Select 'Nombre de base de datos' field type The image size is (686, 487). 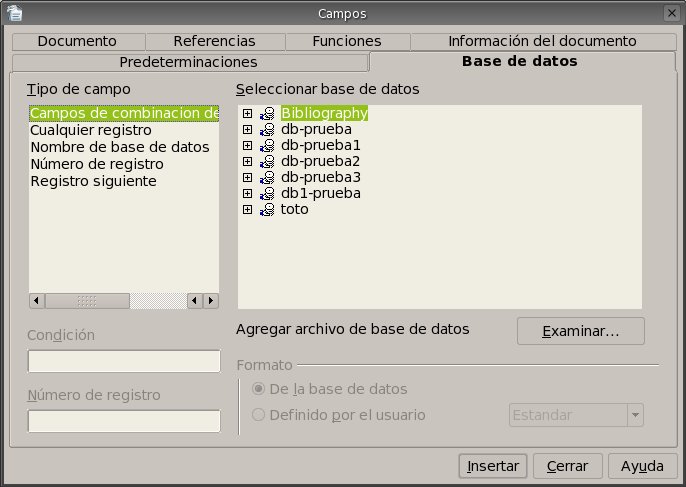click(119, 147)
